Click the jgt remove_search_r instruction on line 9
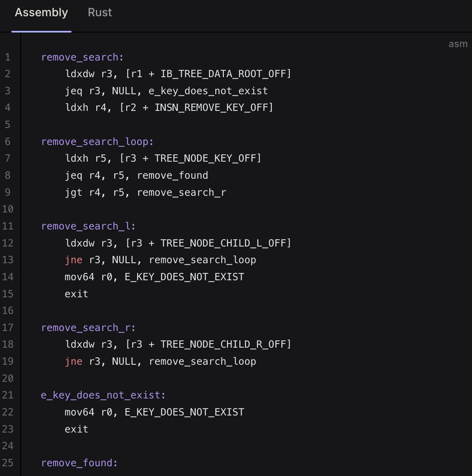The width and height of the screenshot is (472, 476). [x=145, y=193]
